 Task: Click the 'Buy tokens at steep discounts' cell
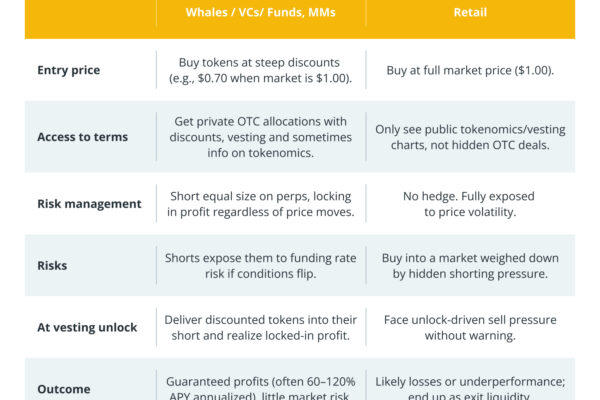pyautogui.click(x=260, y=70)
